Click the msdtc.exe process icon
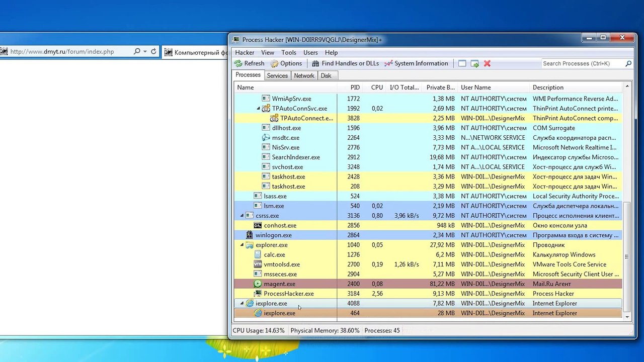 point(266,138)
